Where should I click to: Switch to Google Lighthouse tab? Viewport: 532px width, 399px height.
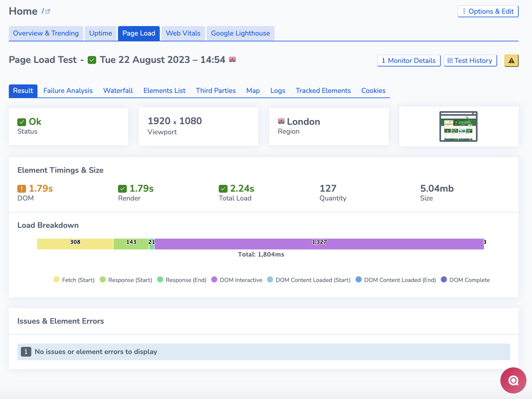241,33
